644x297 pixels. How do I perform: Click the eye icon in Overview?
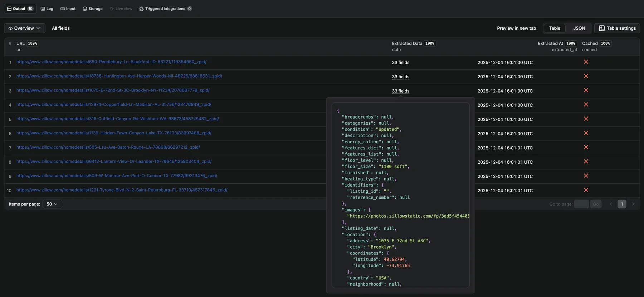tap(10, 28)
